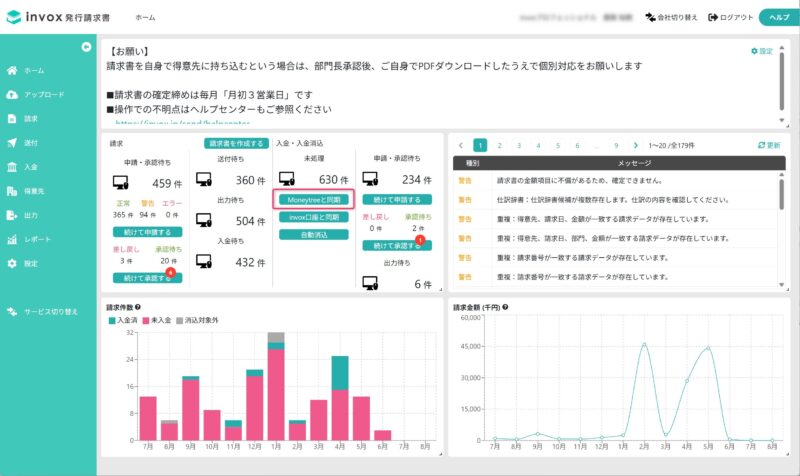This screenshot has width=800, height=476.
Task: Click the monitor icon beside 459 件
Action: [121, 182]
